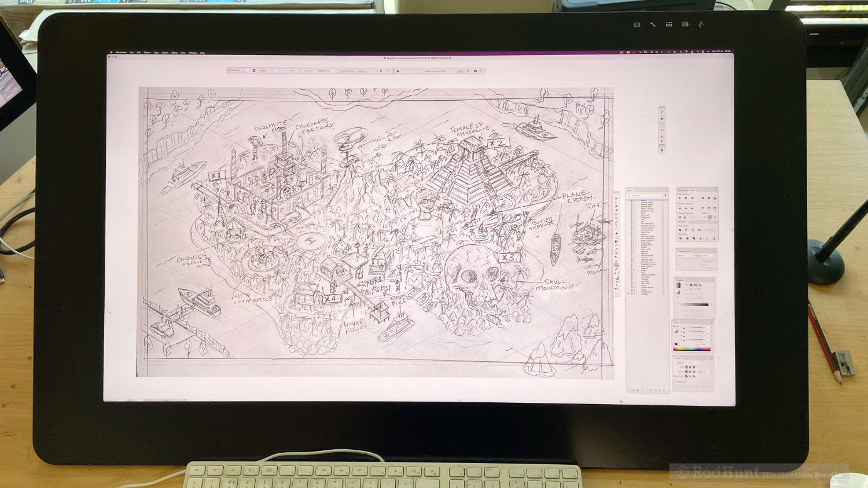The height and width of the screenshot is (488, 868).
Task: Tap the Cintiq wrench settings hardware button
Action: [653, 24]
